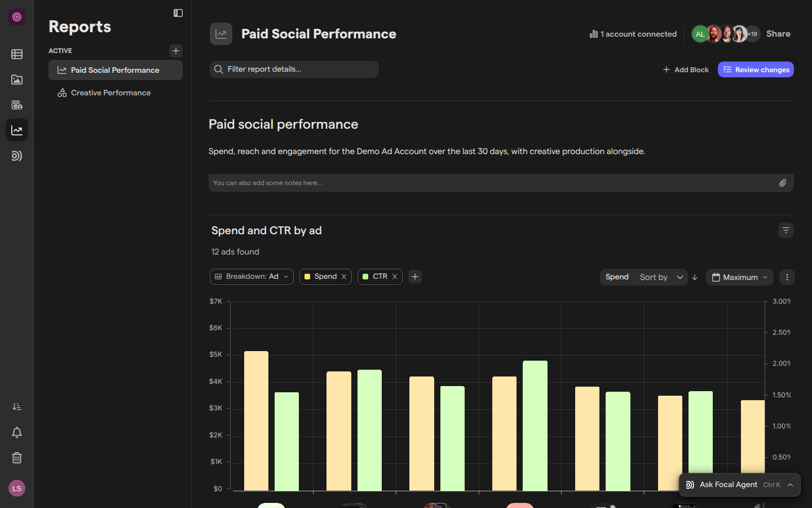Remove the Spend metric chip
This screenshot has height=508, width=812.
click(x=344, y=277)
